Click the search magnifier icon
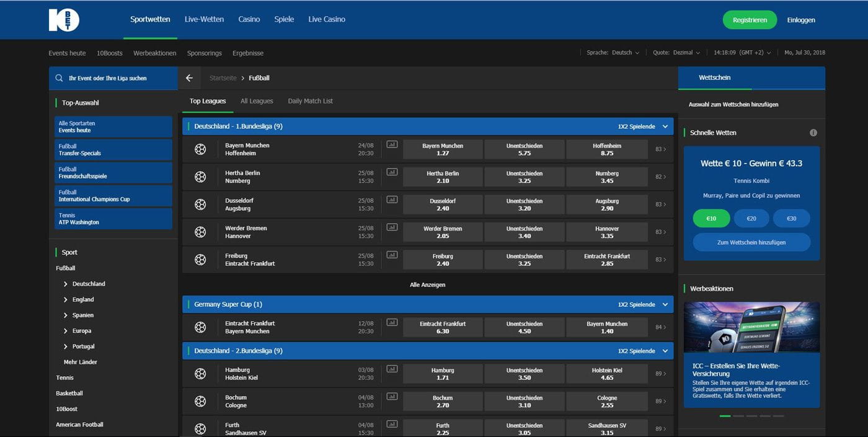 (59, 78)
